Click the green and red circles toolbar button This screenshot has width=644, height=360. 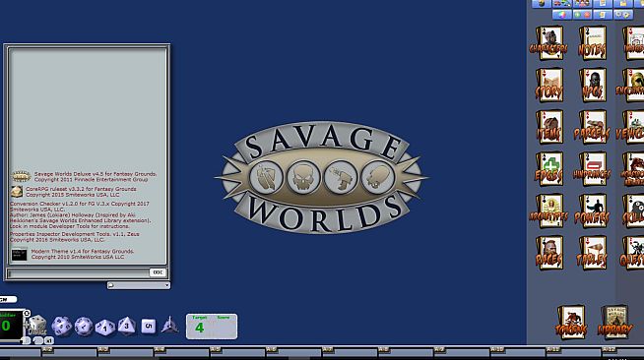click(x=582, y=15)
